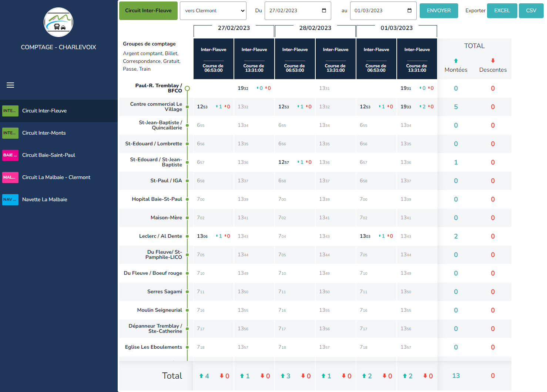Screen dimensions: 547x392
Task: Click 27/02/2023 Course de 06:53:00 header
Action: point(214,59)
